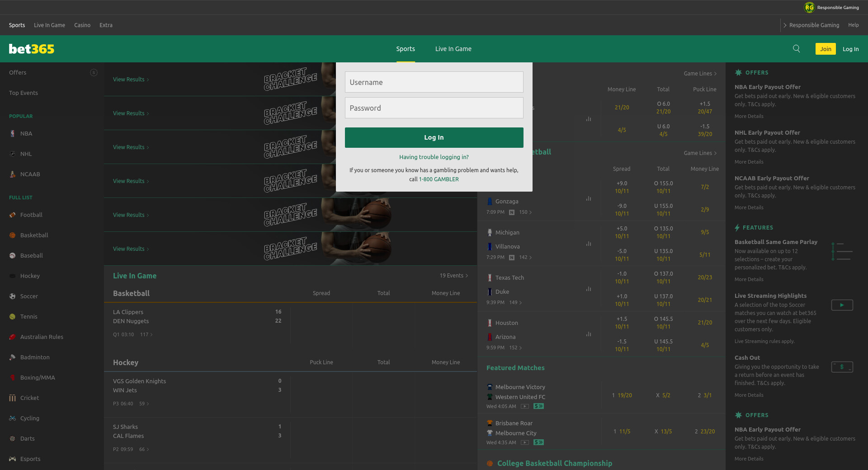
Task: Select Cricket in the sports list
Action: 29,398
